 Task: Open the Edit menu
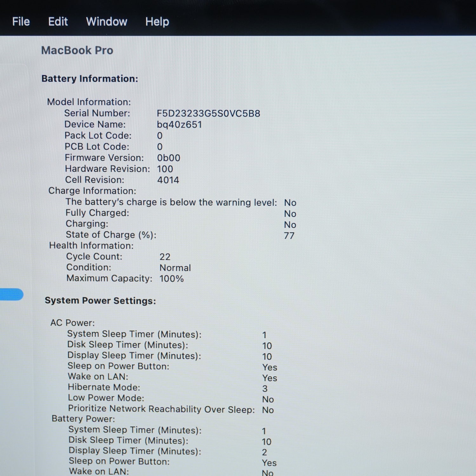coord(58,22)
